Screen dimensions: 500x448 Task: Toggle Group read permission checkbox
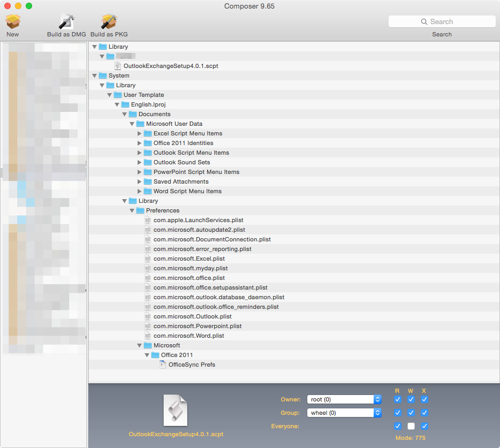click(398, 413)
